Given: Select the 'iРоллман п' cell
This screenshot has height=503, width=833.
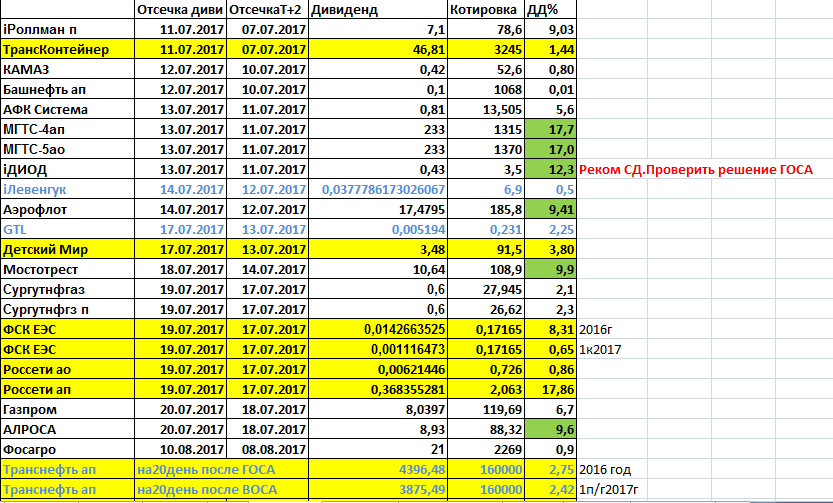Looking at the screenshot, I should [67, 29].
